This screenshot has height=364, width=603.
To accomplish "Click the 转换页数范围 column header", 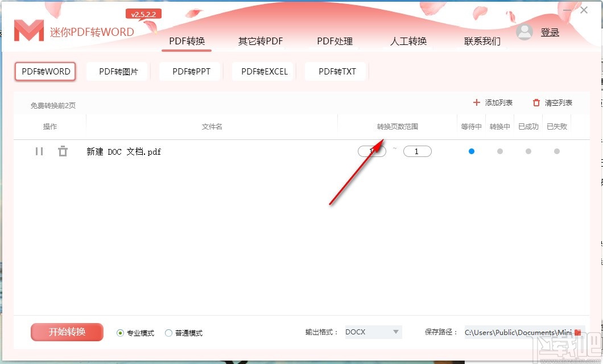I will pyautogui.click(x=397, y=126).
